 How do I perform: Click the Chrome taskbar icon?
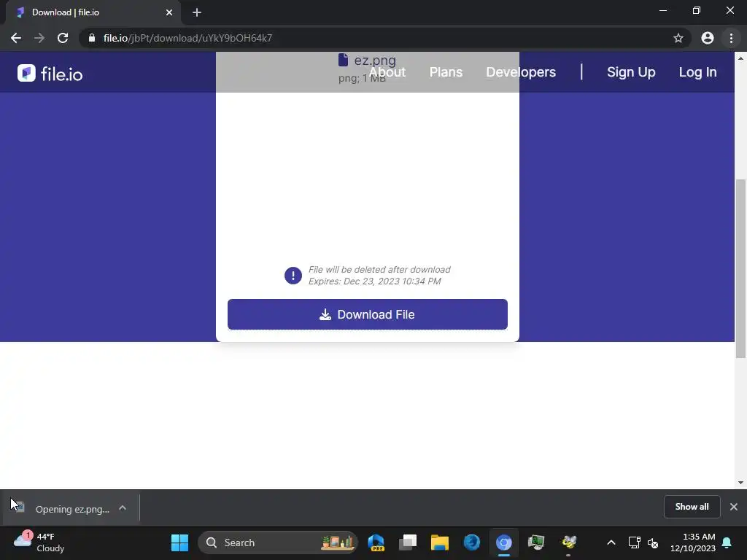(x=503, y=542)
